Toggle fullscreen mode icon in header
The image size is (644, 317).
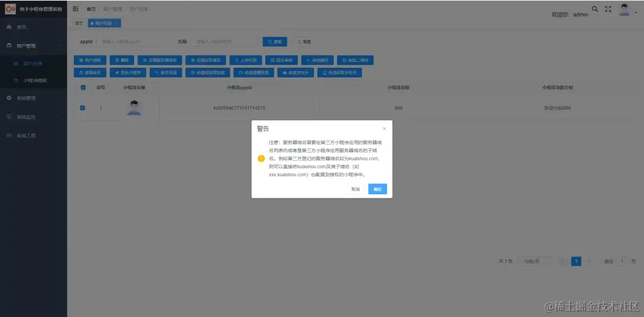pos(608,8)
